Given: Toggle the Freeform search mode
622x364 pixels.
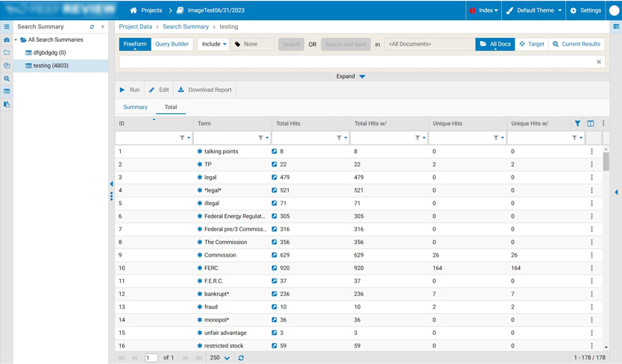Looking at the screenshot, I should (135, 44).
